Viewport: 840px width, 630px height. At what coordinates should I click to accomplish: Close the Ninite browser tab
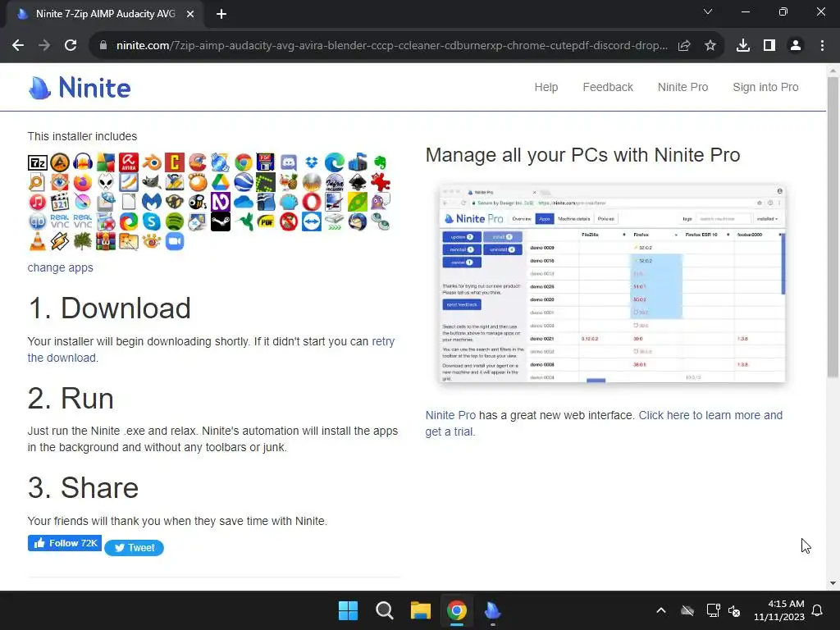[x=190, y=14]
